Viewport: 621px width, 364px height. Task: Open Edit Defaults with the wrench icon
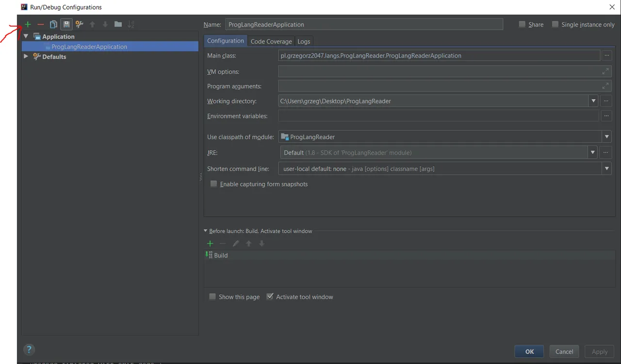(x=79, y=24)
